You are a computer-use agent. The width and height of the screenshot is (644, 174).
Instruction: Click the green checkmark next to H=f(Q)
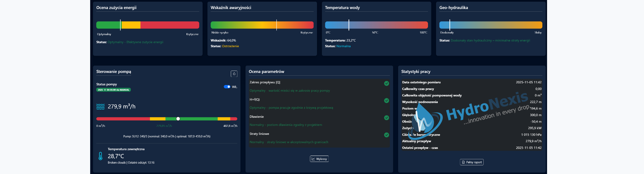[386, 101]
